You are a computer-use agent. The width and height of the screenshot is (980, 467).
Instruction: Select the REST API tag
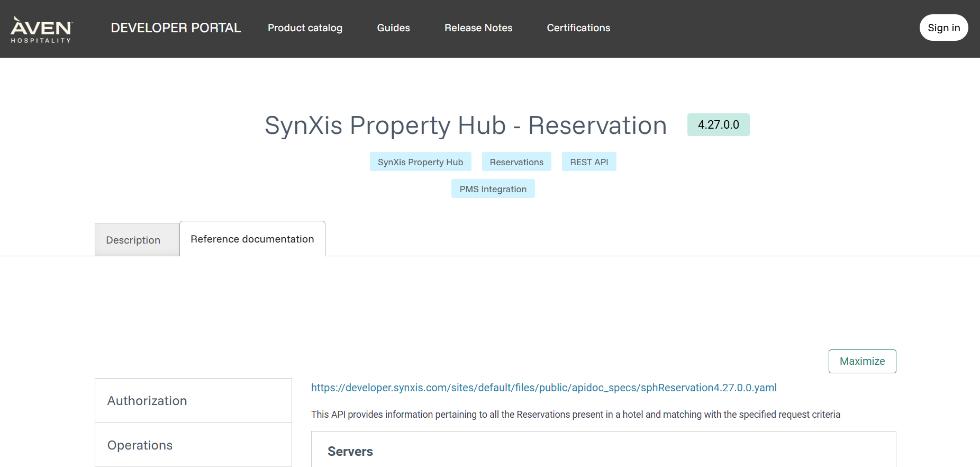click(589, 162)
